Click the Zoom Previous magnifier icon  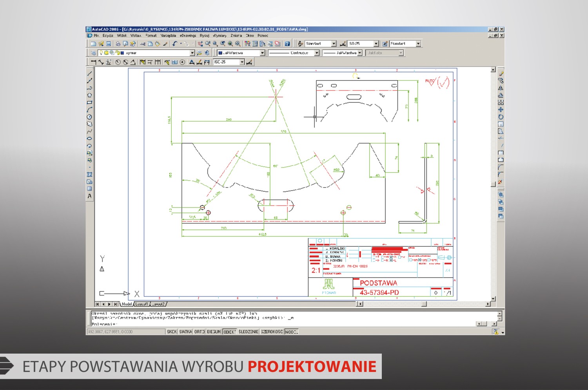(222, 44)
